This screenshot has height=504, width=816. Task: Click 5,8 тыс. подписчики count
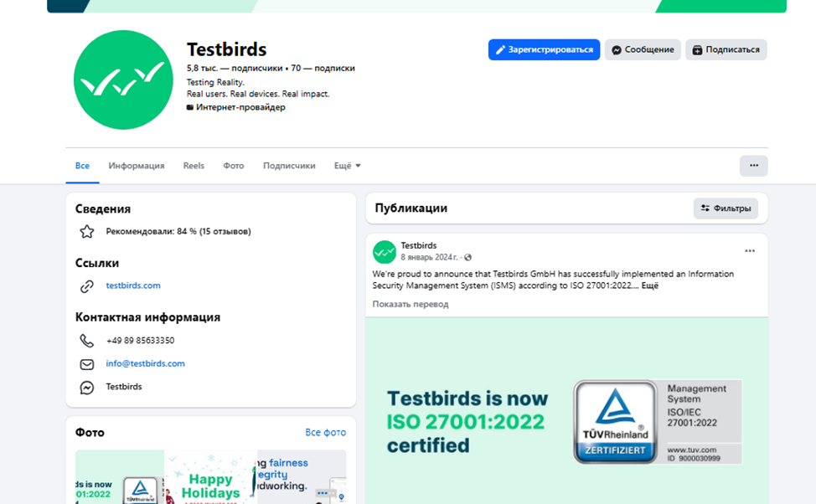(x=235, y=68)
